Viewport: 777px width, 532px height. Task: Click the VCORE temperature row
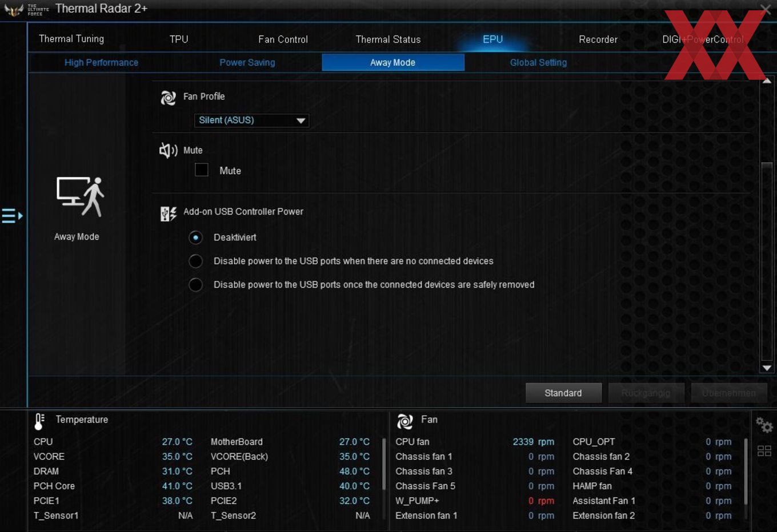click(x=113, y=457)
